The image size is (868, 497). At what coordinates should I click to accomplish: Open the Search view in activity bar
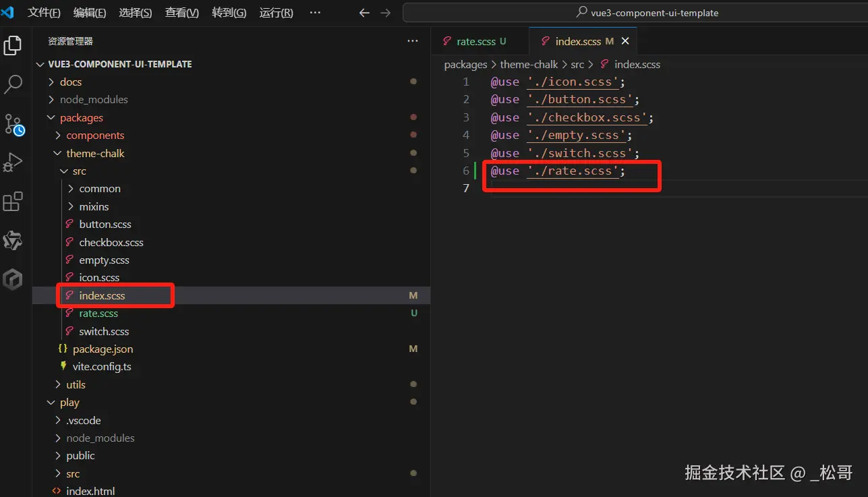point(13,84)
